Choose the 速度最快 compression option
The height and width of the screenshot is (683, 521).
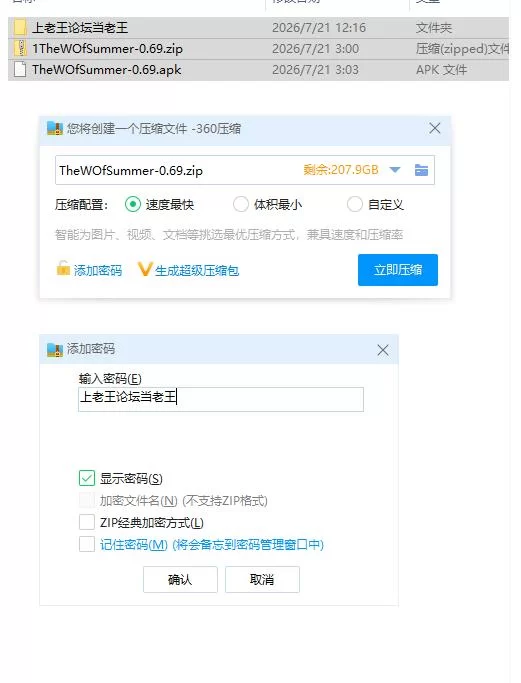tap(133, 204)
